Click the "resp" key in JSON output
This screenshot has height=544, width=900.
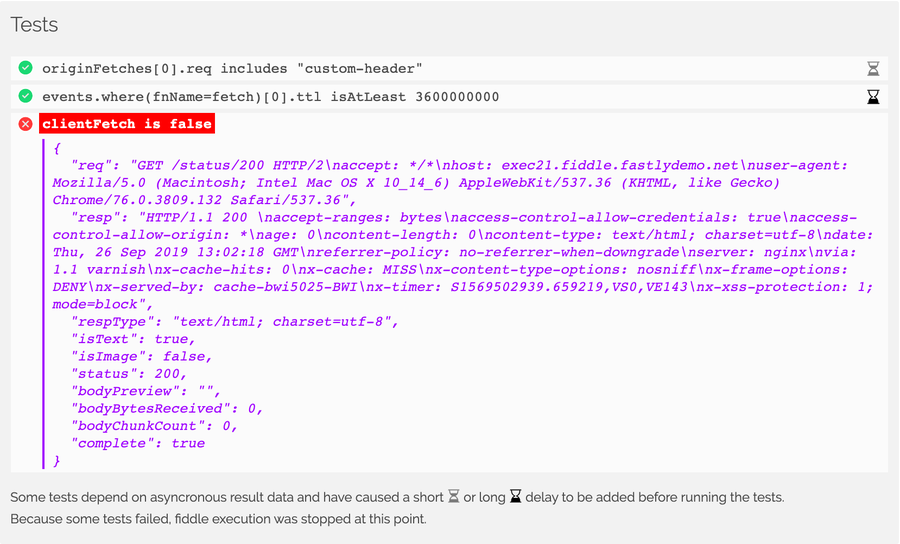pos(95,217)
